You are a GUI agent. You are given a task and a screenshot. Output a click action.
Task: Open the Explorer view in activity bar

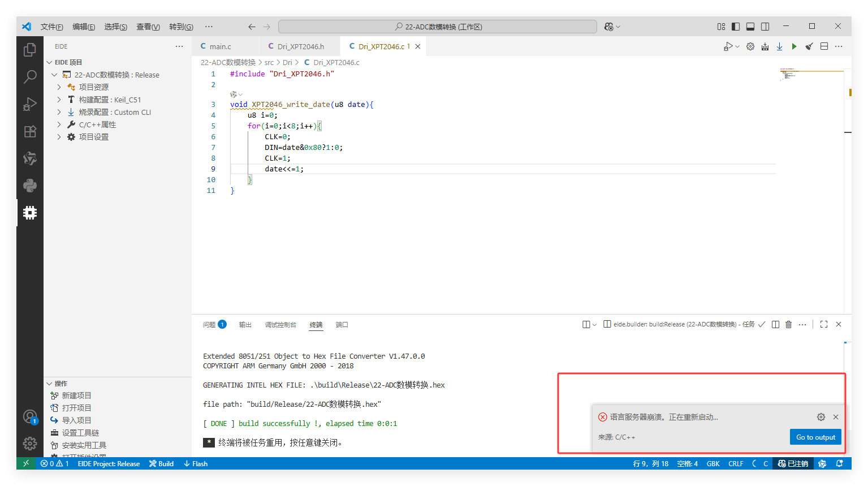pyautogui.click(x=30, y=50)
